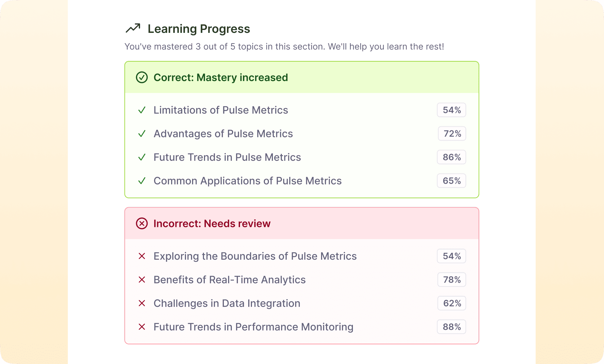
Task: Select the checkmark beside Limitations of Pulse Metrics
Action: (142, 110)
